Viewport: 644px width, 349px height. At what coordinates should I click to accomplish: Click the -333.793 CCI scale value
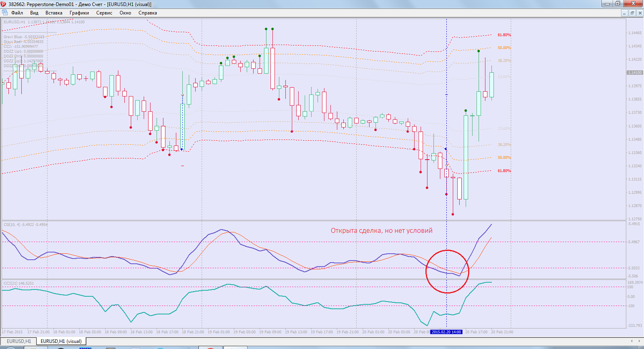click(635, 326)
